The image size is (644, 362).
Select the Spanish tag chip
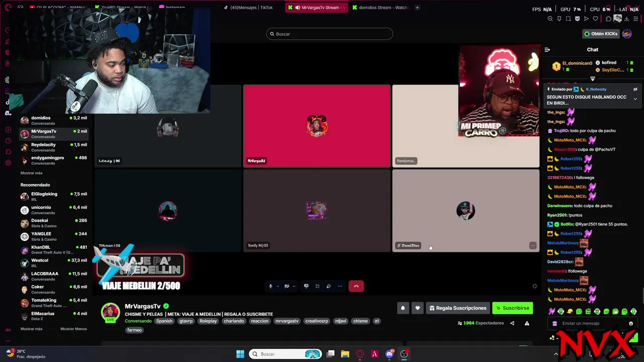point(164,321)
